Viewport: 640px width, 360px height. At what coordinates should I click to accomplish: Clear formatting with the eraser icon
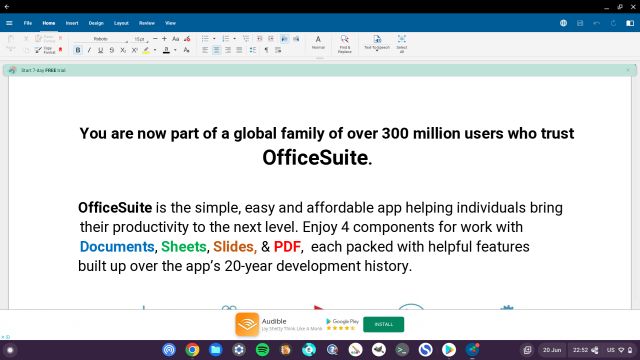tap(187, 39)
